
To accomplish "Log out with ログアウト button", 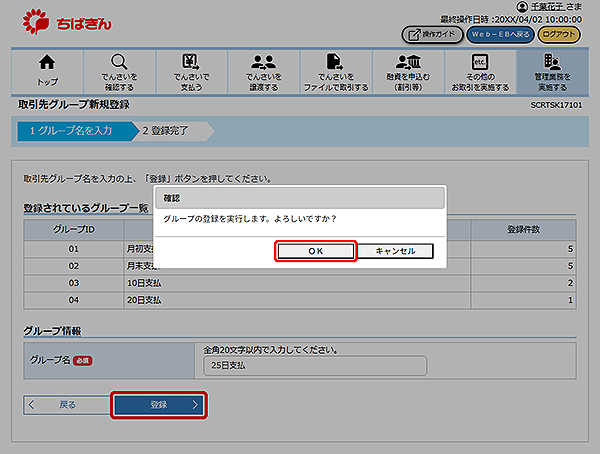I will tap(559, 34).
